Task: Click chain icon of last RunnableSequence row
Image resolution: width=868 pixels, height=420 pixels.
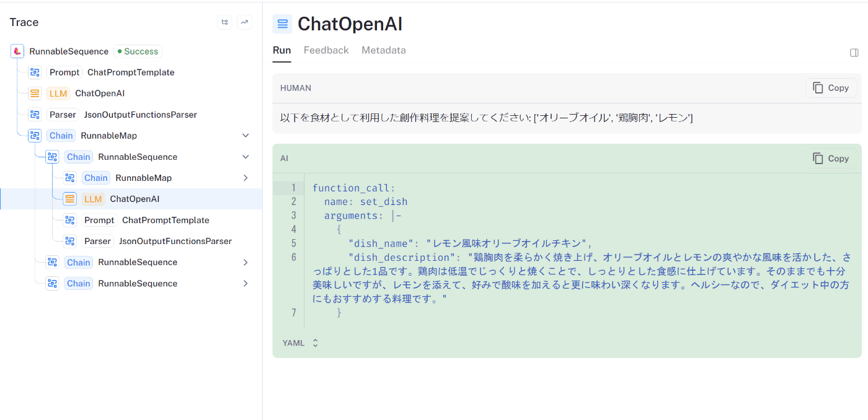Action: (x=52, y=283)
